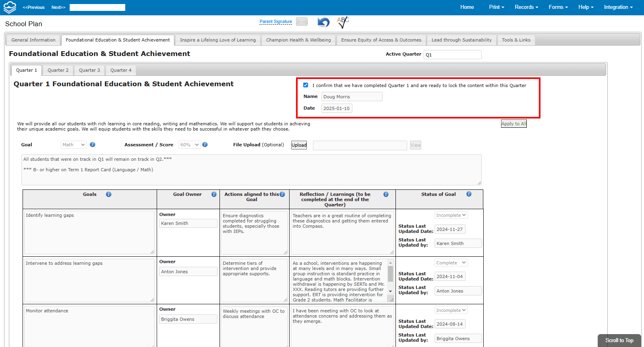Go to <<Previous record
The width and height of the screenshot is (644, 347).
coord(33,7)
